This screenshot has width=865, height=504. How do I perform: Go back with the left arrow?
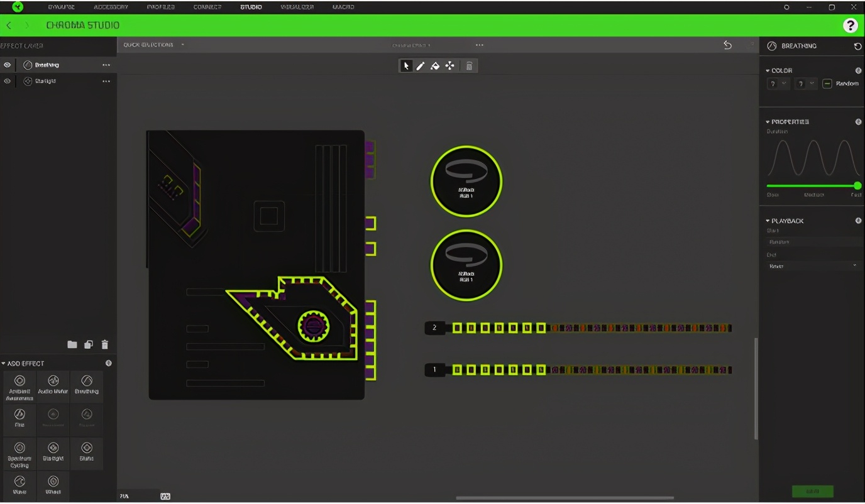(x=9, y=26)
